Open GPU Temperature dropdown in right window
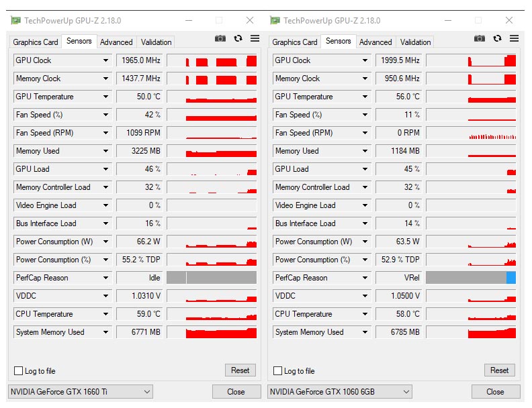Screen dimensions: 532x408 point(365,97)
